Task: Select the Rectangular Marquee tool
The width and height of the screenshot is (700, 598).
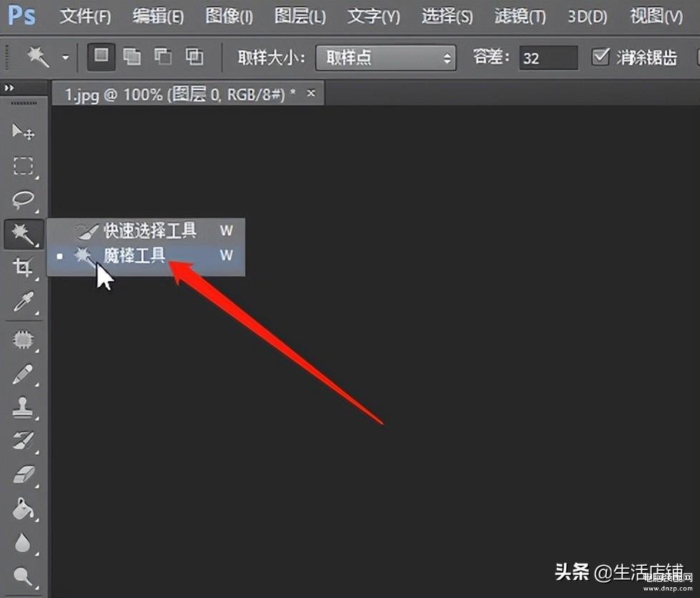Action: pos(23,165)
